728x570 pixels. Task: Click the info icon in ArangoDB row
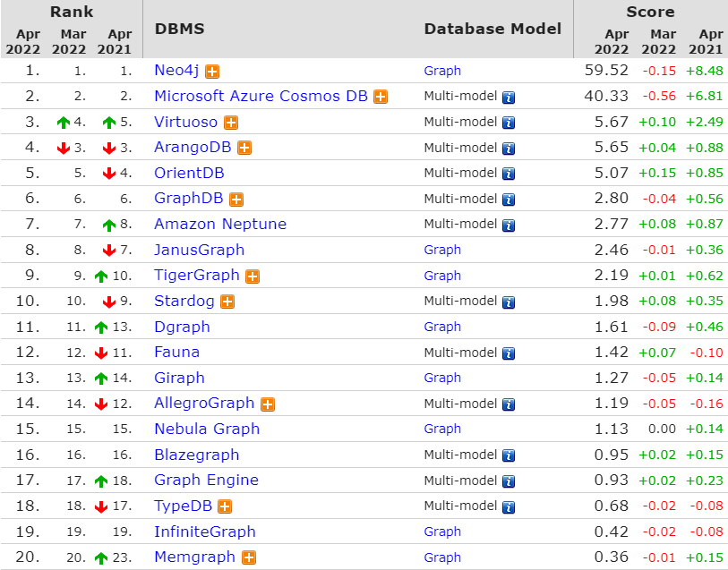coord(509,149)
